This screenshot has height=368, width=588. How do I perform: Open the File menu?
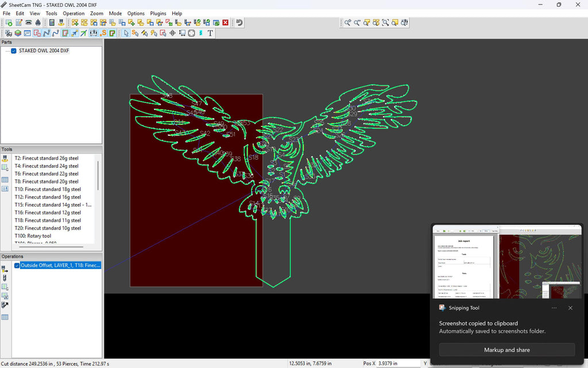pos(6,13)
